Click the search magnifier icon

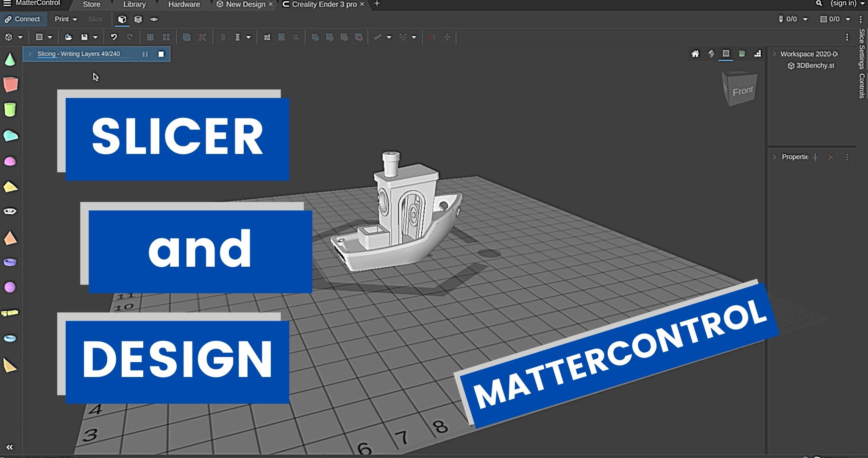tap(819, 4)
